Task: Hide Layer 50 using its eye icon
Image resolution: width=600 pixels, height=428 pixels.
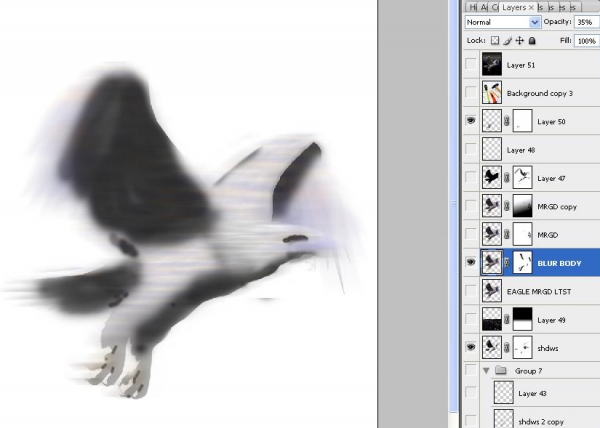Action: [471, 121]
